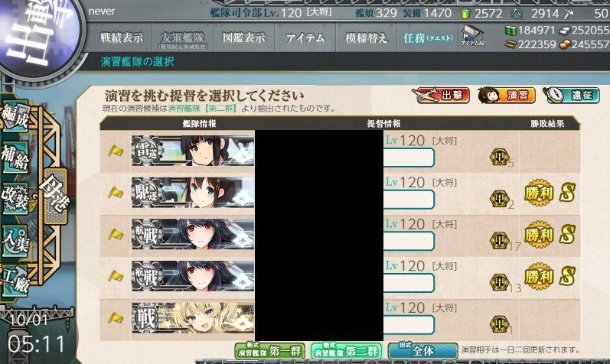610x364 pixels.
Task: Open the 工廠 (factory) sidebar icon
Action: pyautogui.click(x=15, y=281)
